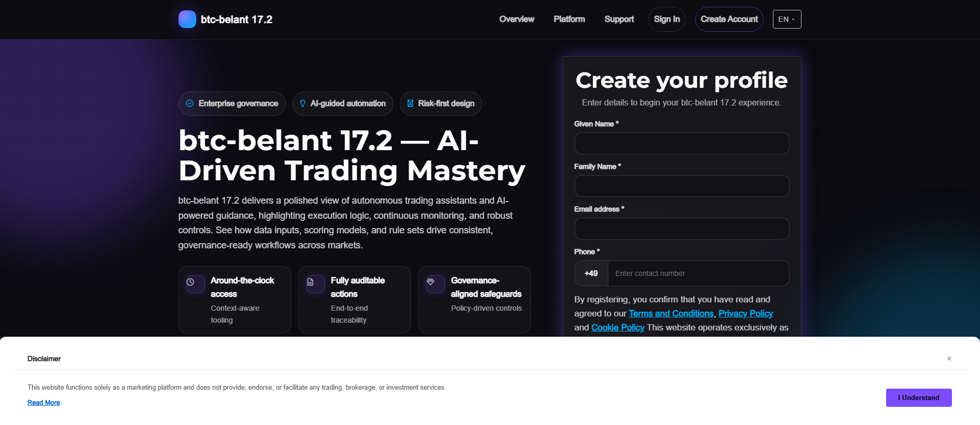Focus the Given Name input field
The height and width of the screenshot is (425, 980).
pyautogui.click(x=682, y=143)
